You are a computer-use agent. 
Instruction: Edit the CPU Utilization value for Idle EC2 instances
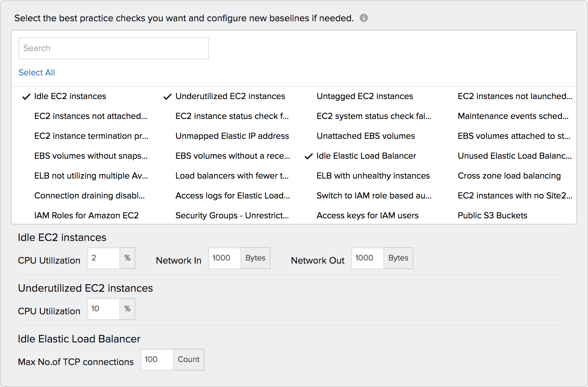pos(103,258)
